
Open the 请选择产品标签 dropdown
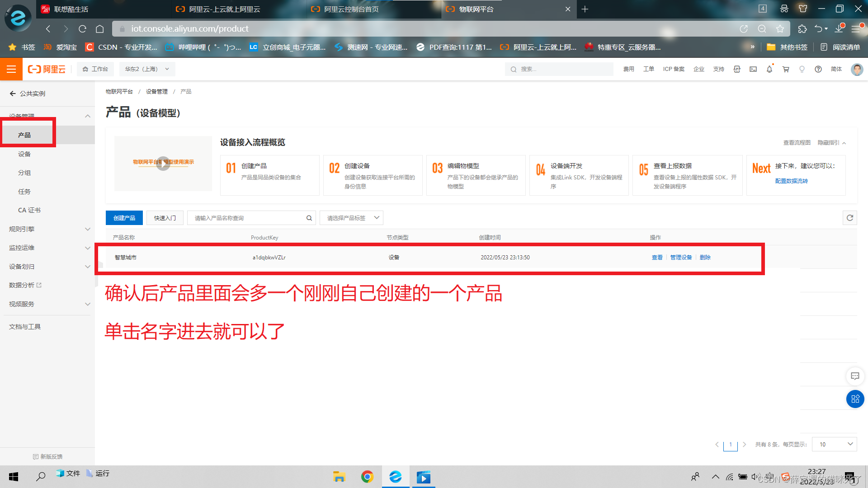pos(351,218)
